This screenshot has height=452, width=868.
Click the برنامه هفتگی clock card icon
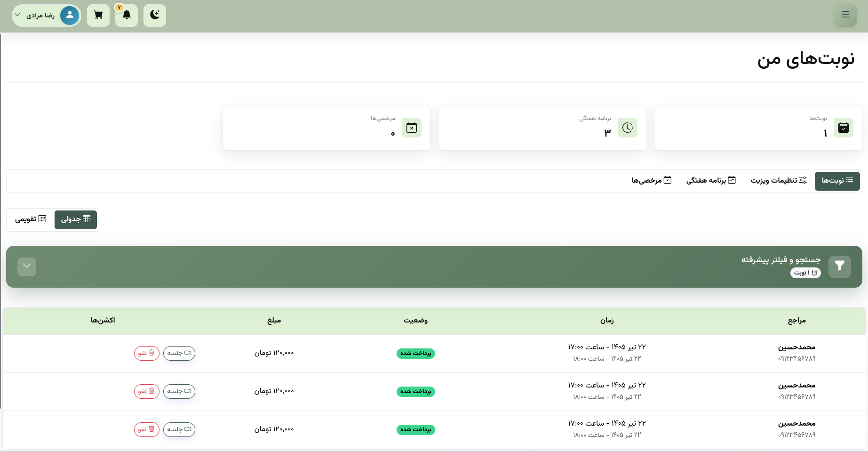tap(628, 128)
